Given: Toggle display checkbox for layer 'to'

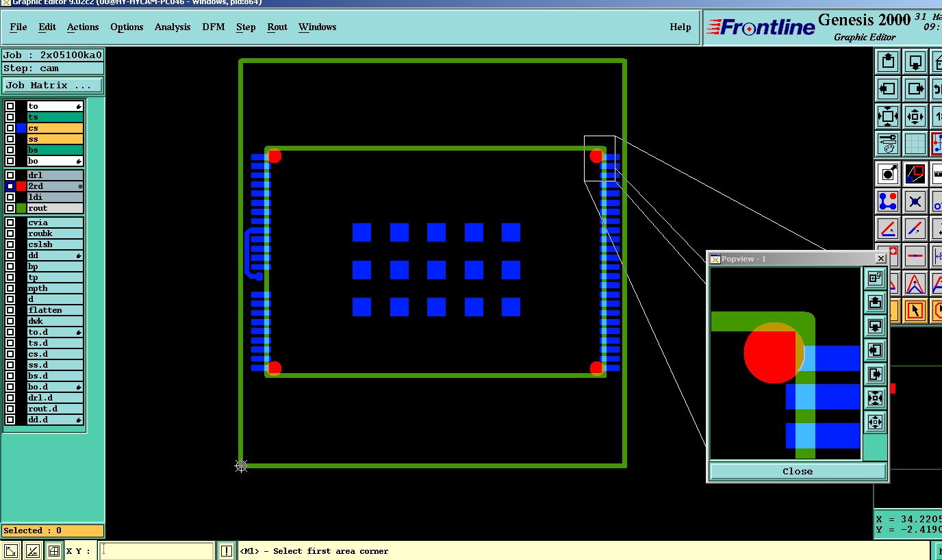Looking at the screenshot, I should pos(10,106).
